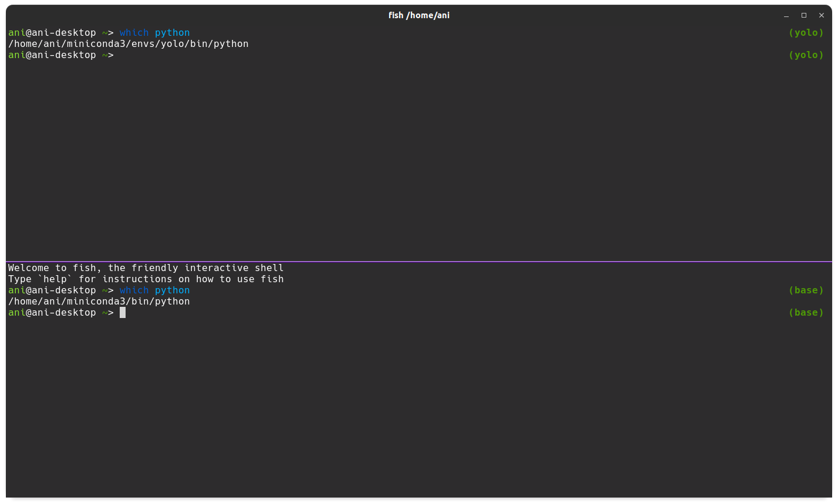Select the blue 'python' argument in top pane

[x=172, y=32]
